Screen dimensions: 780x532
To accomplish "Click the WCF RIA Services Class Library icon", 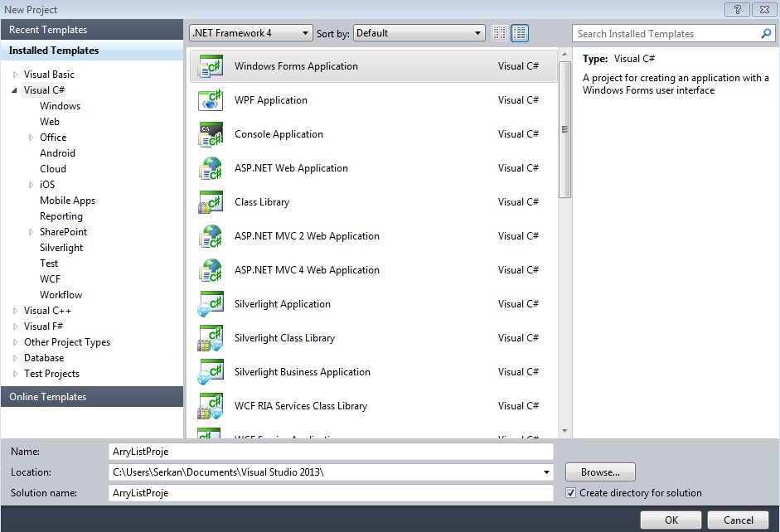I will point(210,406).
